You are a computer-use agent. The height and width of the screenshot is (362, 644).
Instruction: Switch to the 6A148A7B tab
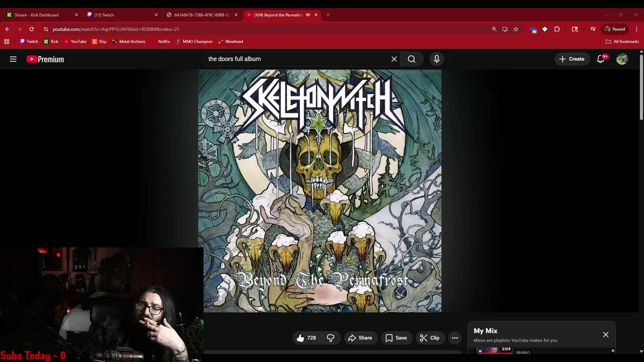pos(201,15)
